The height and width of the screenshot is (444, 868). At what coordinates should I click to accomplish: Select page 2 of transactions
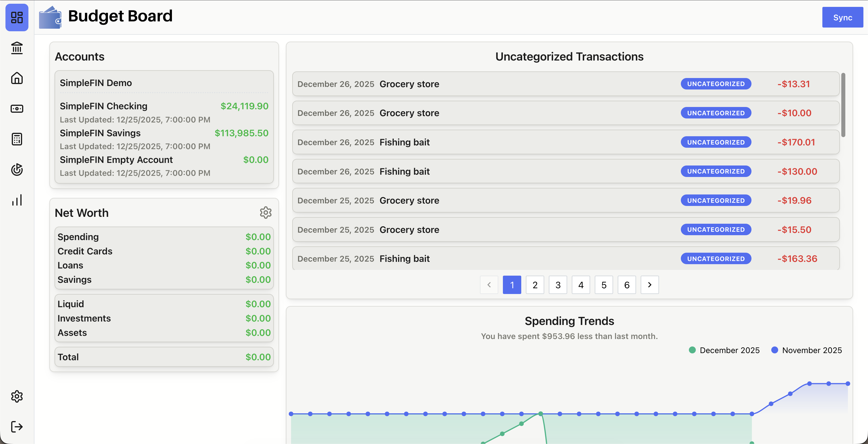coord(535,285)
